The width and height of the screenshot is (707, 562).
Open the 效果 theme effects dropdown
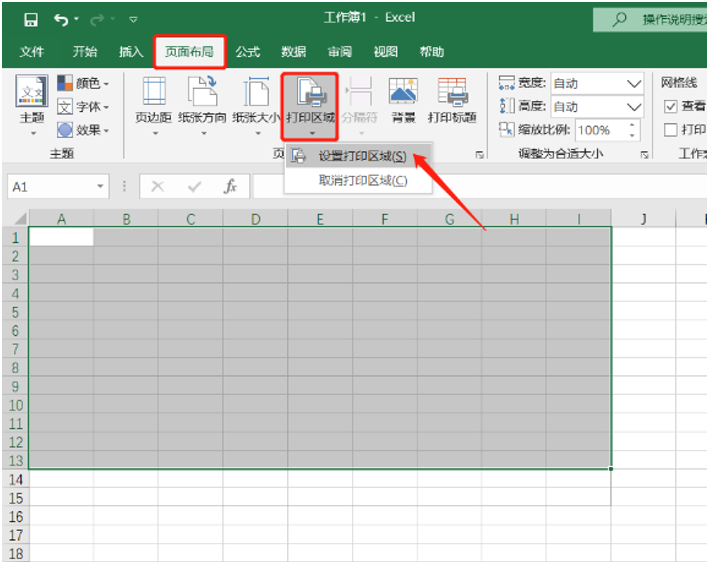[83, 130]
